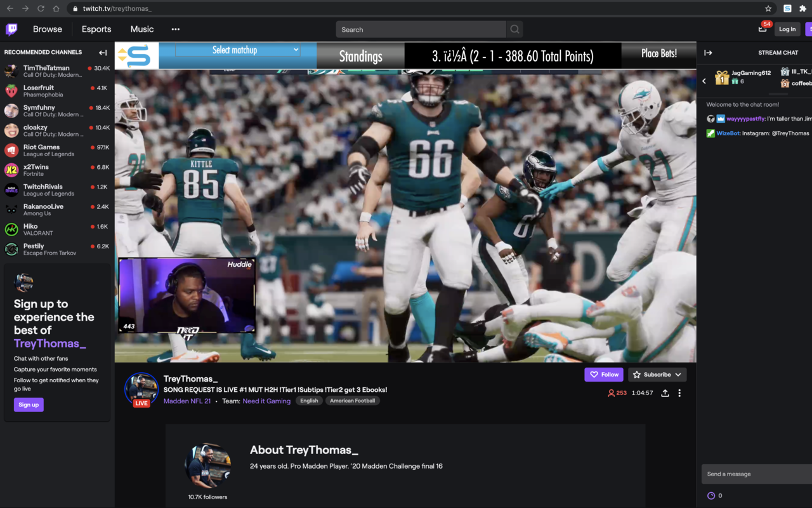
Task: Open the stream options three-dots menu
Action: pos(679,393)
